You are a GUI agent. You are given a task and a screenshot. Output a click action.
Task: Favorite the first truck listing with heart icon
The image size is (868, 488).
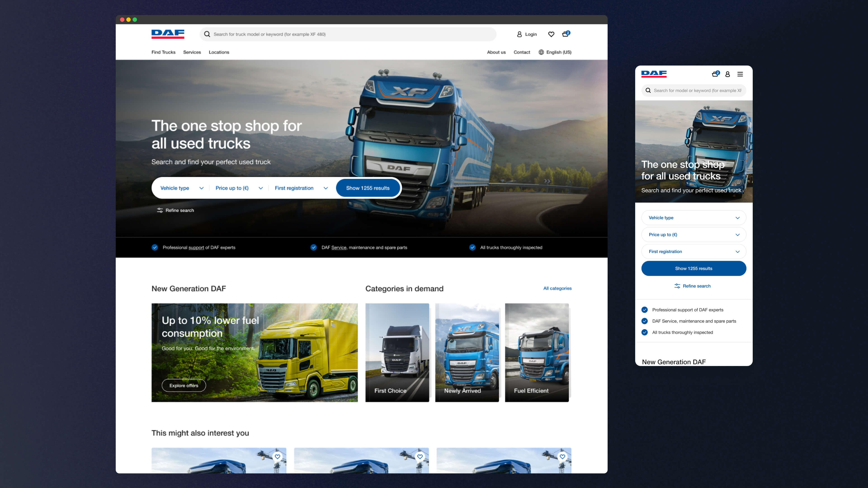(x=277, y=457)
